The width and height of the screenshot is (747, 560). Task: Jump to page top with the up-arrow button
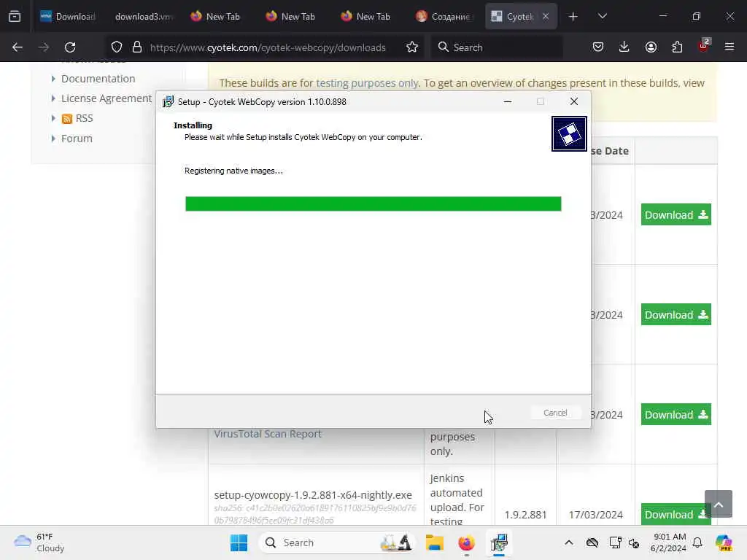click(x=719, y=504)
